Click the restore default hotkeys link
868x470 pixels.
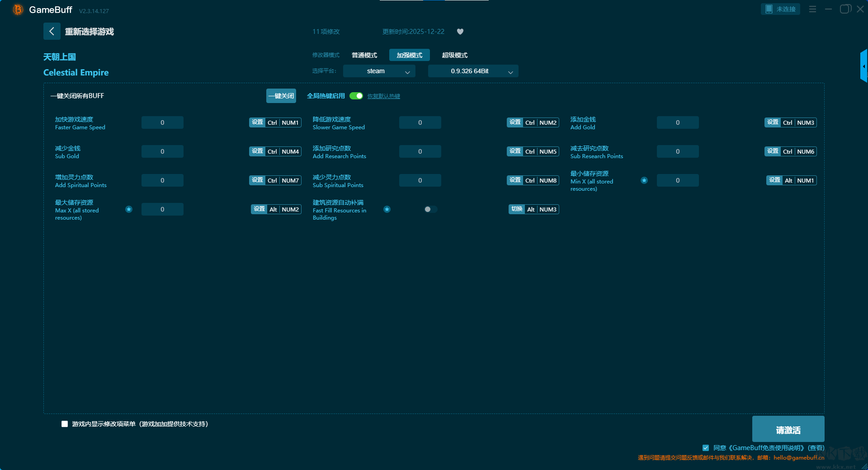click(383, 96)
